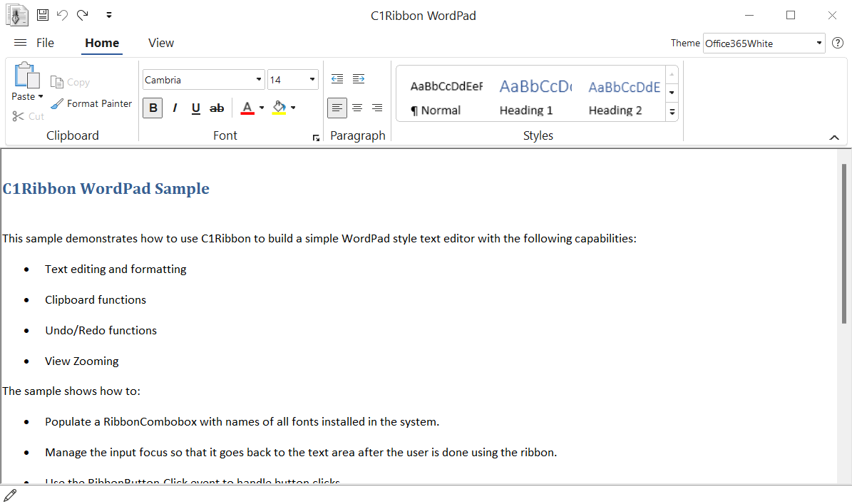Screen dimensions: 852x504
Task: Click the 'Text editing and formatting' bullet
Action: pyautogui.click(x=116, y=269)
